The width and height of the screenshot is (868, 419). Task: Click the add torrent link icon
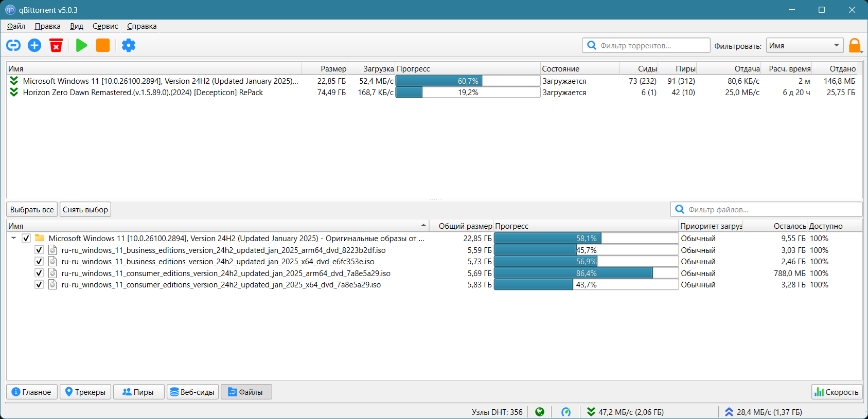coord(13,45)
